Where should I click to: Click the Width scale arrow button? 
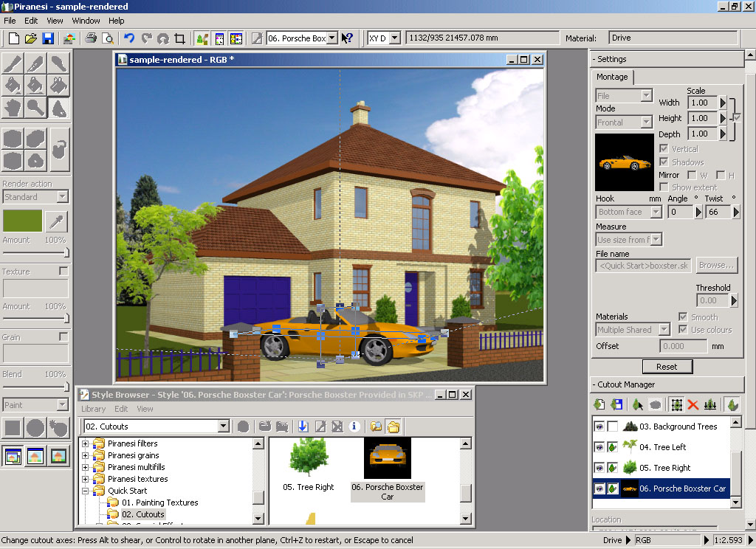[722, 103]
